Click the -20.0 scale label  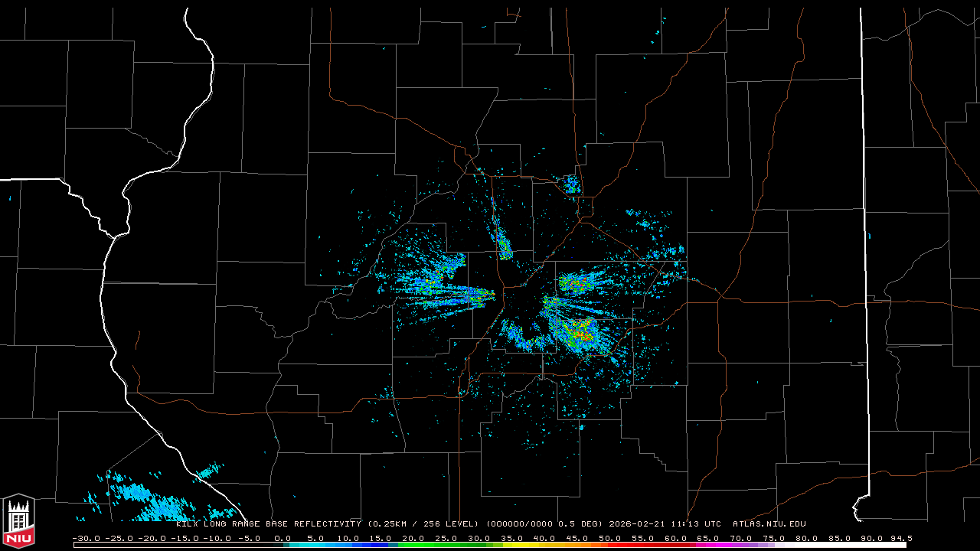click(152, 539)
